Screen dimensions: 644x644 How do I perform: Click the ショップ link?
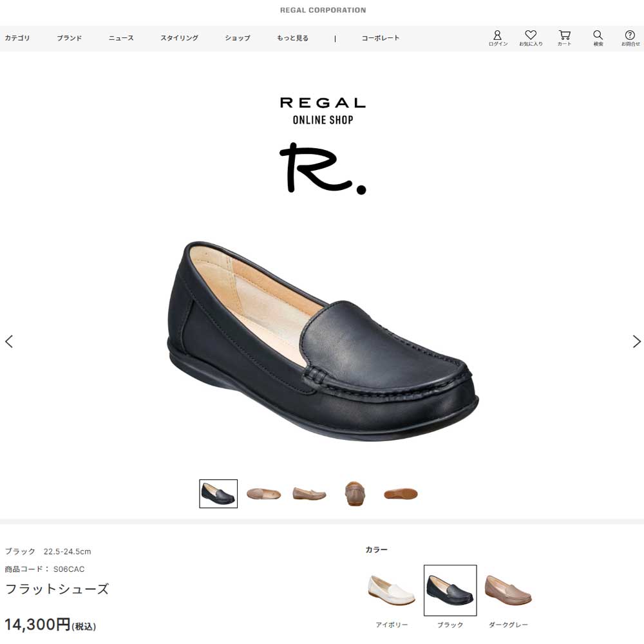[237, 38]
